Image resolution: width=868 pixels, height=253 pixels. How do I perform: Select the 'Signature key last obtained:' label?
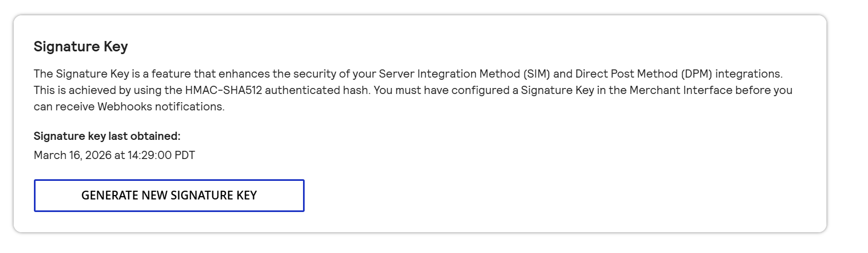[107, 136]
